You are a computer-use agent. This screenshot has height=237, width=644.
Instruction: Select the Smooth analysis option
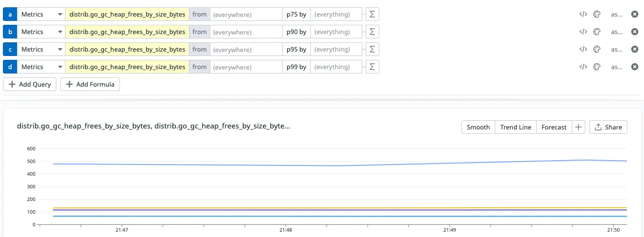coord(478,127)
